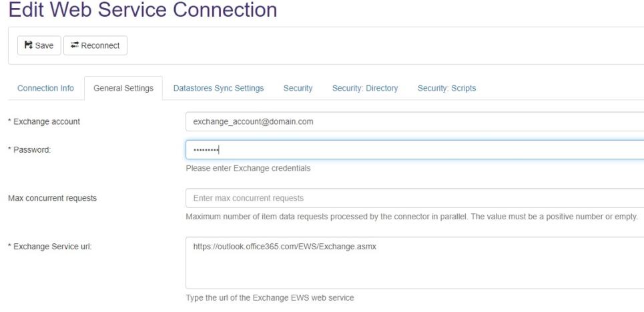Show the Security: Scripts tab
This screenshot has width=644, height=312.
point(446,88)
